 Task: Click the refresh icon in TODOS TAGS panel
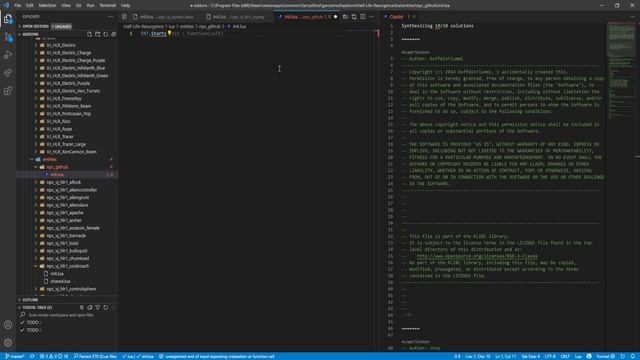[106, 307]
